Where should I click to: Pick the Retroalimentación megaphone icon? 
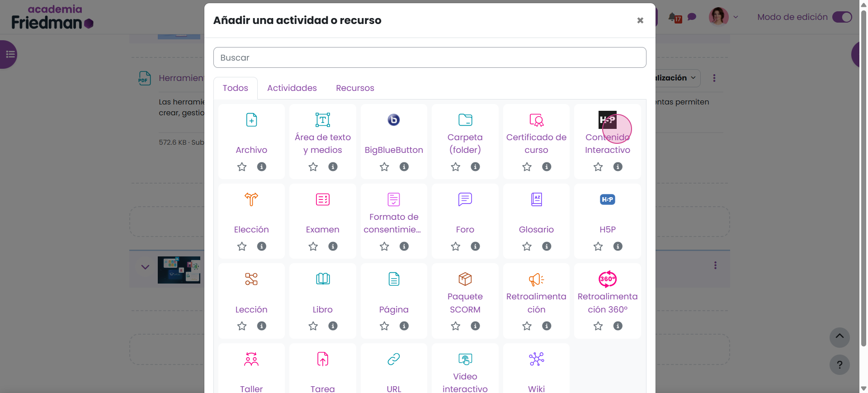536,279
